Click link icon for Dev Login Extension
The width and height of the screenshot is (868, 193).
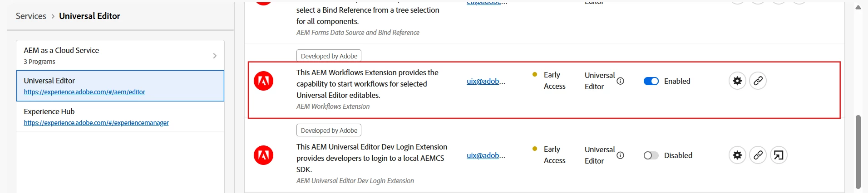pyautogui.click(x=758, y=155)
